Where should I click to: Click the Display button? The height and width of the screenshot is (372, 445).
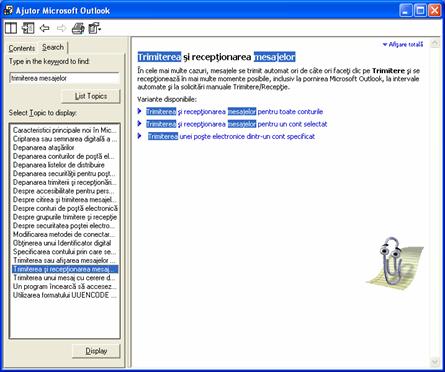pyautogui.click(x=96, y=351)
